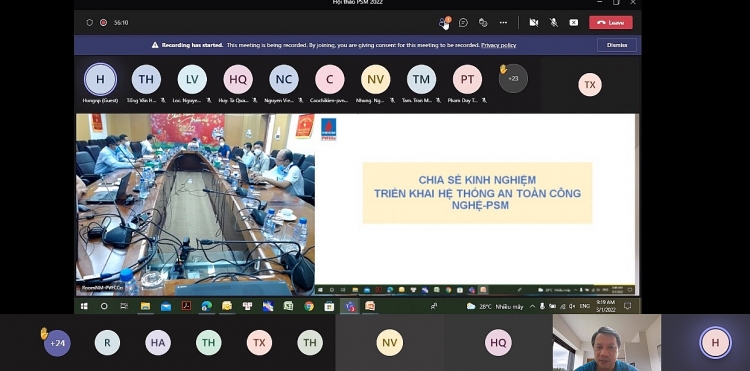Select Hungnp (Guest) participant avatar
The width and height of the screenshot is (750, 371).
tap(100, 79)
